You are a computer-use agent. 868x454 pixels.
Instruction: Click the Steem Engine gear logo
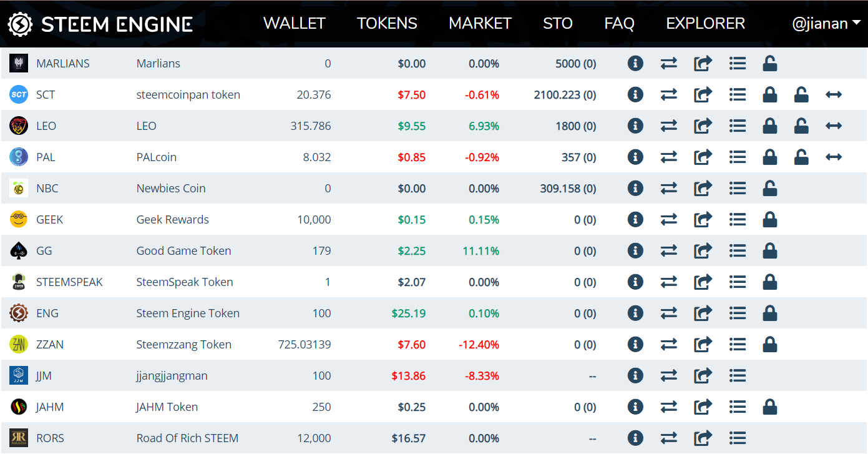20,24
